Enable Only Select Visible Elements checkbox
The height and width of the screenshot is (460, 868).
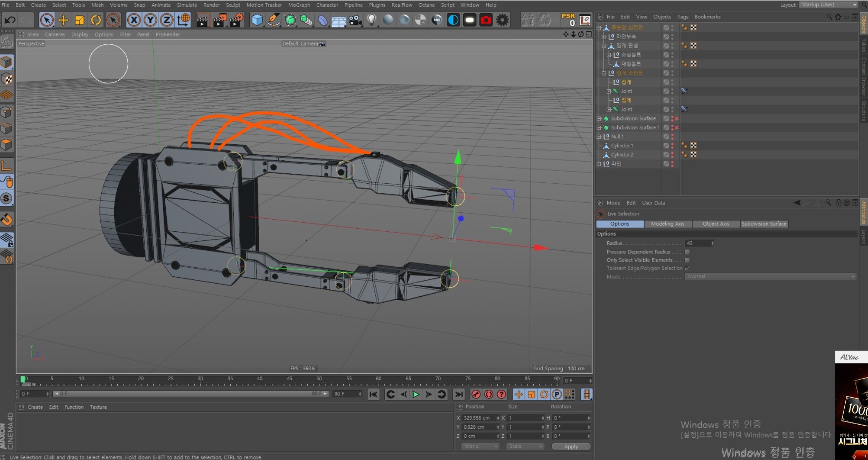[687, 260]
